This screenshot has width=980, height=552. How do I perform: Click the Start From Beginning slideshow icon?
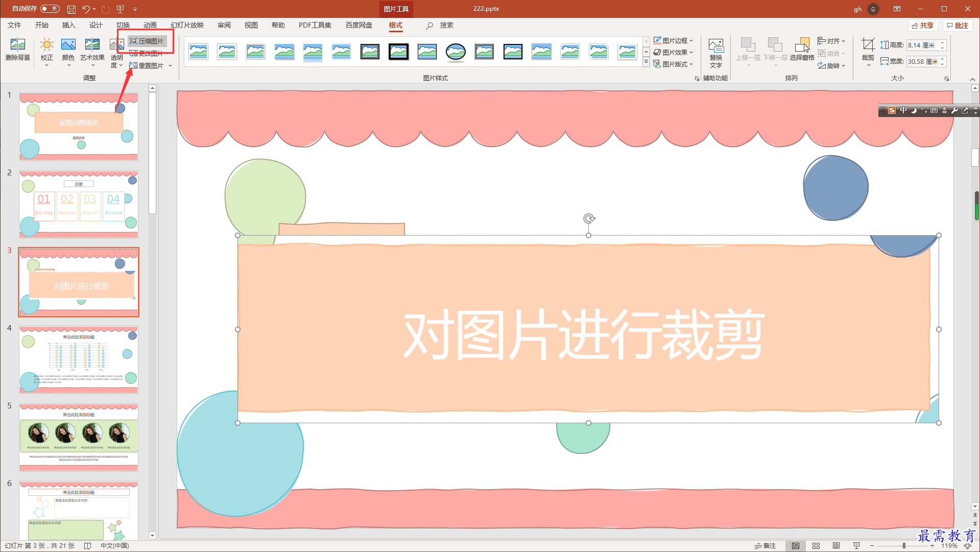pos(121,9)
